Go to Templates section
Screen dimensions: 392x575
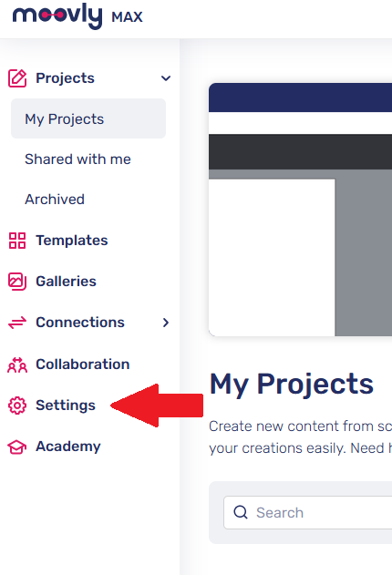pyautogui.click(x=72, y=241)
